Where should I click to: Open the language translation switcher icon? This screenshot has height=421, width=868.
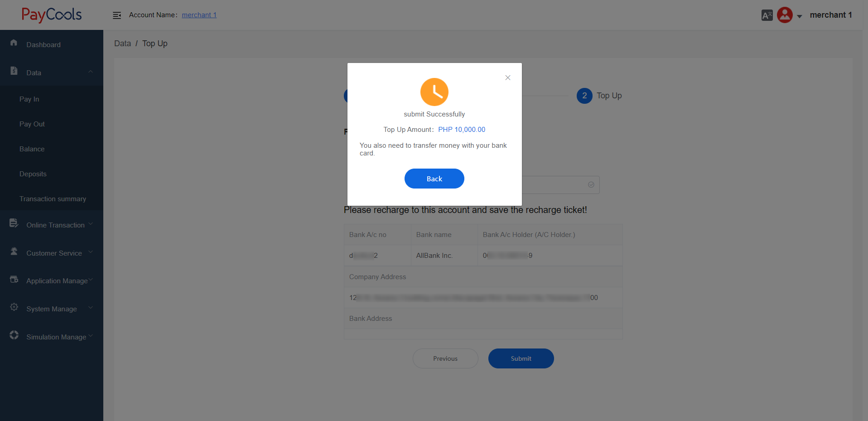pyautogui.click(x=767, y=15)
